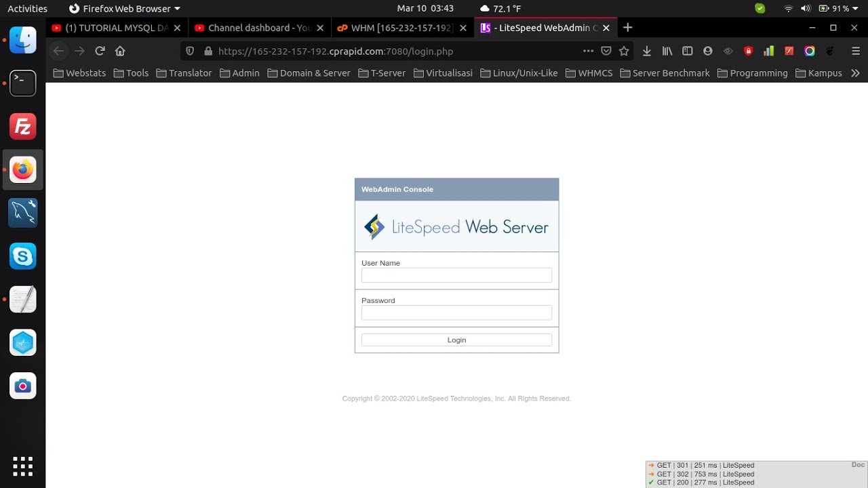Click the address bar URL
Screen dimensions: 868x488
(x=336, y=51)
